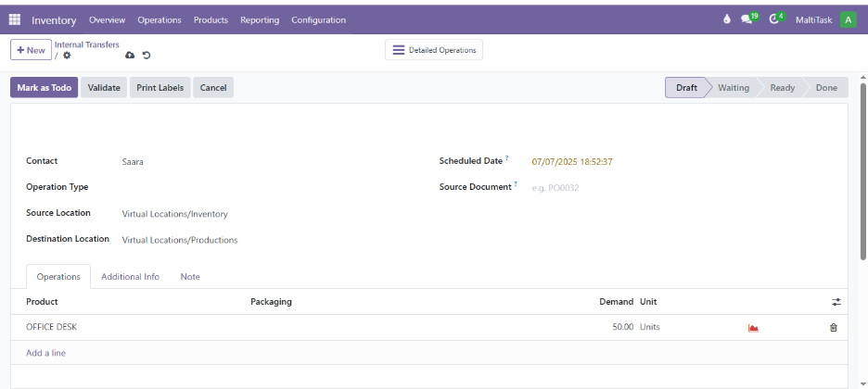Click the Validate button
The height and width of the screenshot is (389, 868).
point(104,88)
